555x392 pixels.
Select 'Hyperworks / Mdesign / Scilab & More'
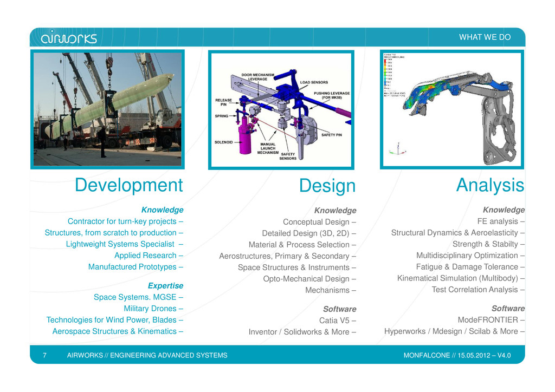(455, 331)
